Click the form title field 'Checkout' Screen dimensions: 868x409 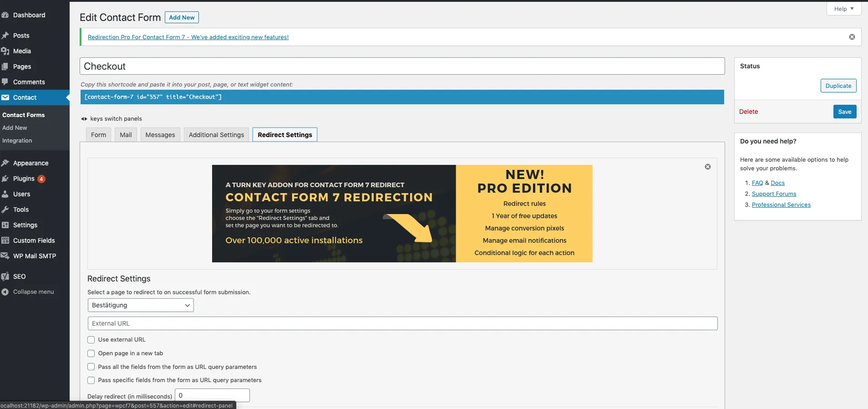tap(402, 66)
